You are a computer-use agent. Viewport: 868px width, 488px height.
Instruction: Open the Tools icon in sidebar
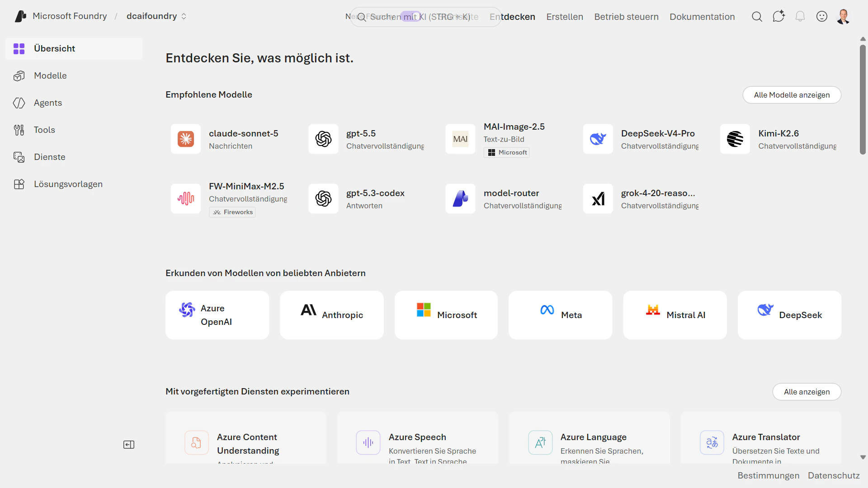pyautogui.click(x=19, y=130)
